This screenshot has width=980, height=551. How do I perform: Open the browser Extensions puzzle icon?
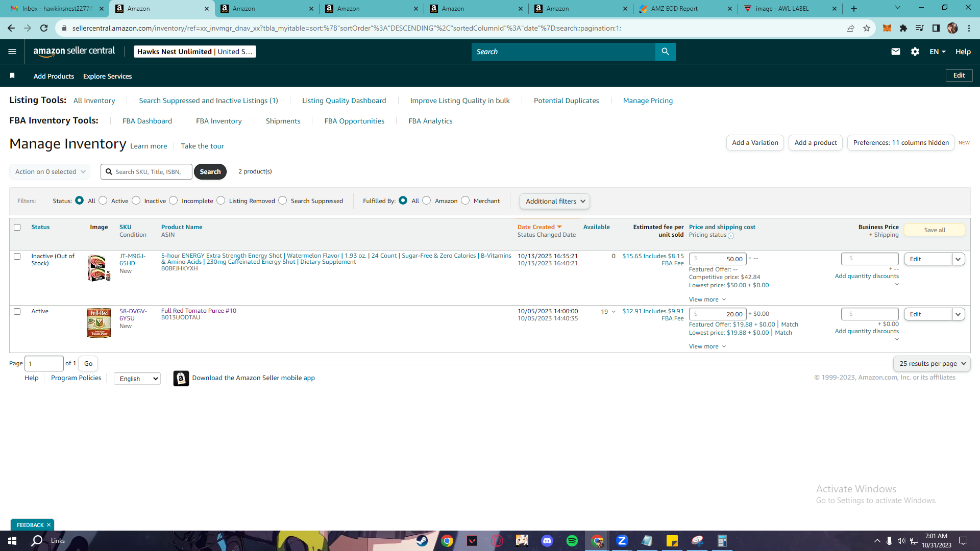pyautogui.click(x=903, y=28)
